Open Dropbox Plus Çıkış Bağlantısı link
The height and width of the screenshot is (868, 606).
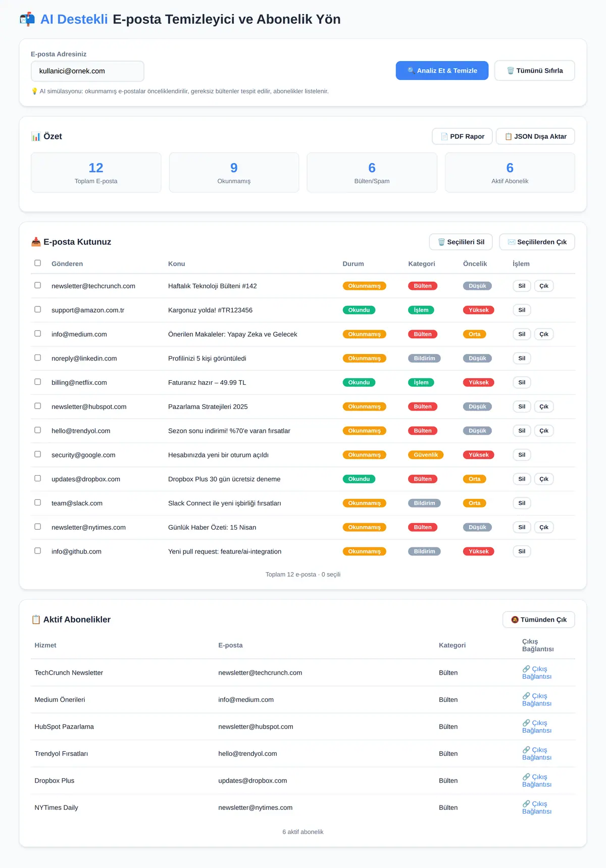pyautogui.click(x=536, y=781)
